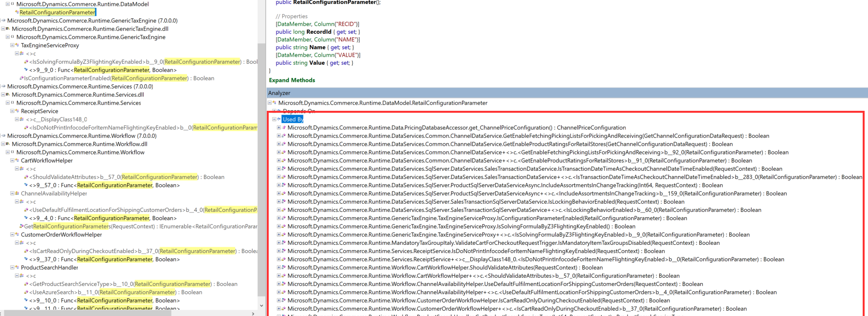Click the ReceiptService class icon
868x316 pixels.
(17, 111)
